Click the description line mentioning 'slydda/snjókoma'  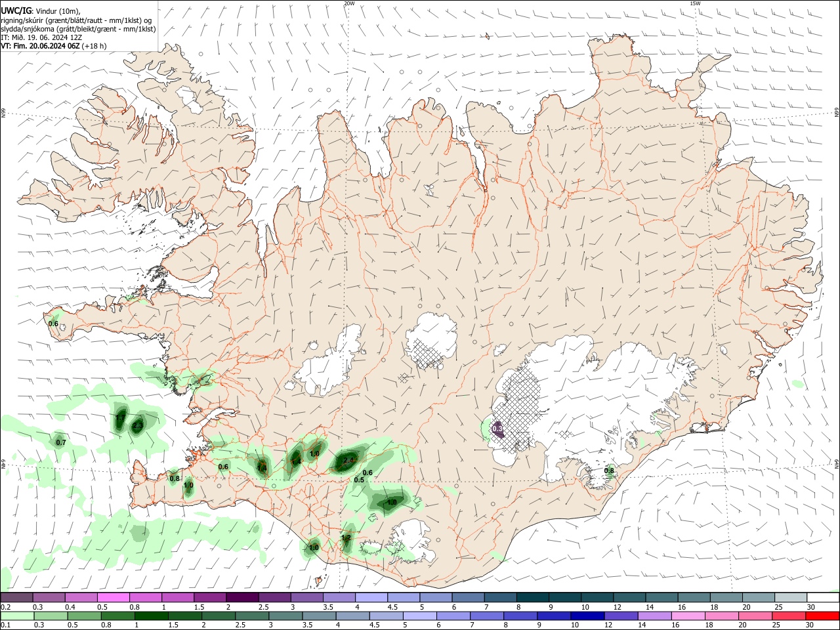[x=78, y=29]
